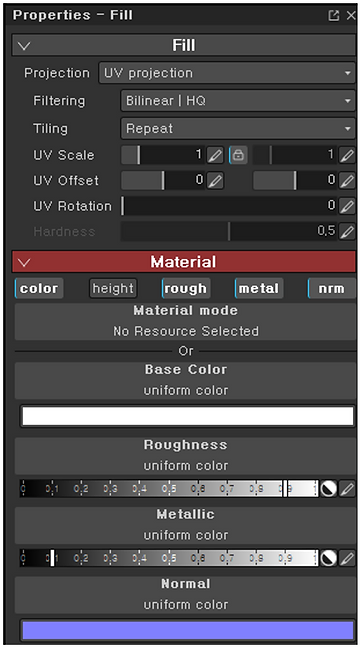Screen dimensions: 360x648
Task: Open the white Base Color swatch
Action: coord(188,416)
